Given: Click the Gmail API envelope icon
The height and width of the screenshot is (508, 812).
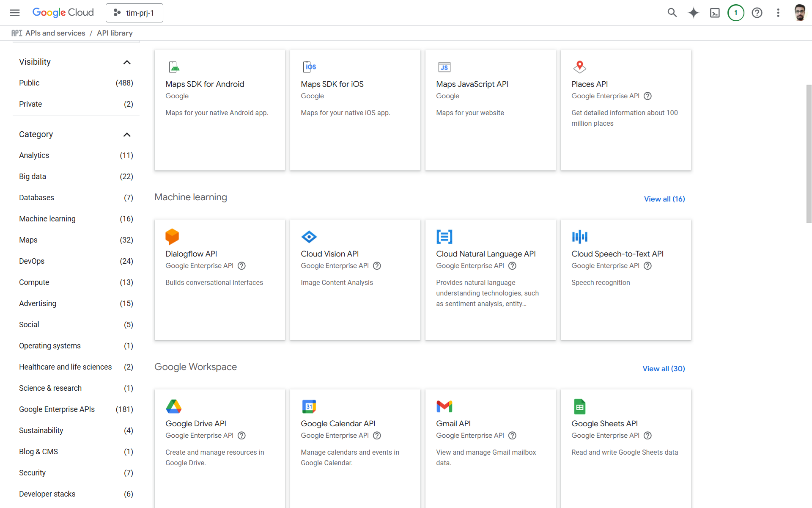Looking at the screenshot, I should pos(444,406).
